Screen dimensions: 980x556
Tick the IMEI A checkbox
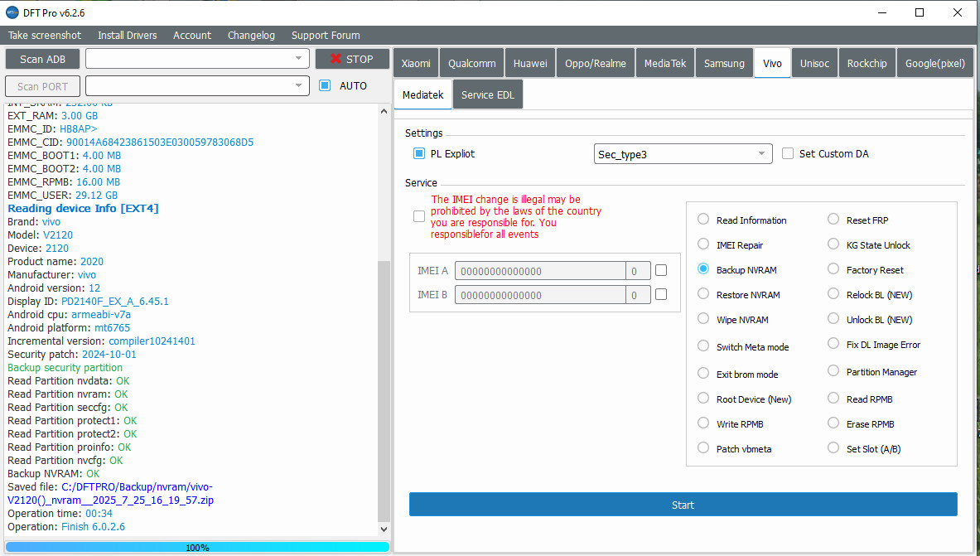661,270
